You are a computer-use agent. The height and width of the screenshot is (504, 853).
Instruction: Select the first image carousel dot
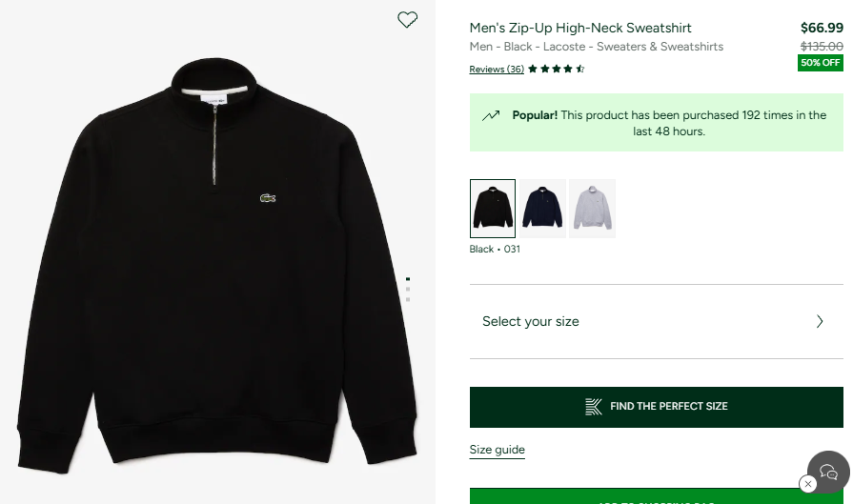[x=408, y=278]
